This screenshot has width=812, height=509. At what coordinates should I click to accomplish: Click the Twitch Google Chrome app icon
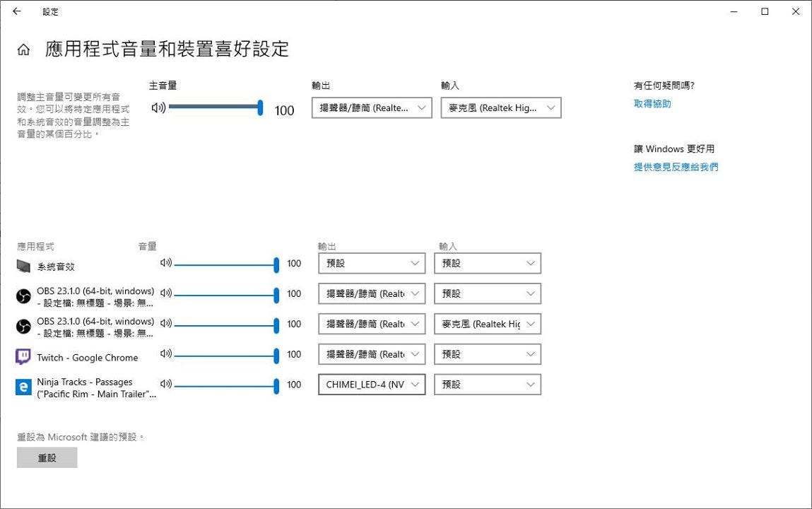pos(23,358)
